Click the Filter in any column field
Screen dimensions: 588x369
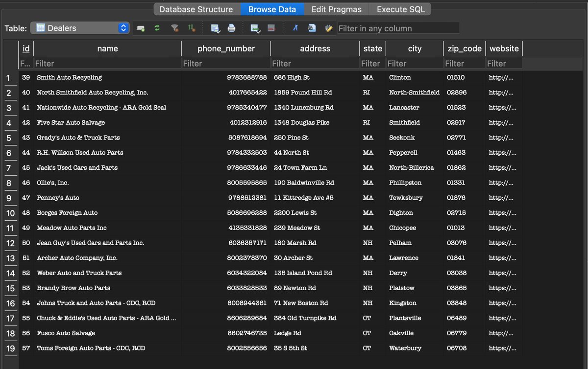[x=398, y=28]
